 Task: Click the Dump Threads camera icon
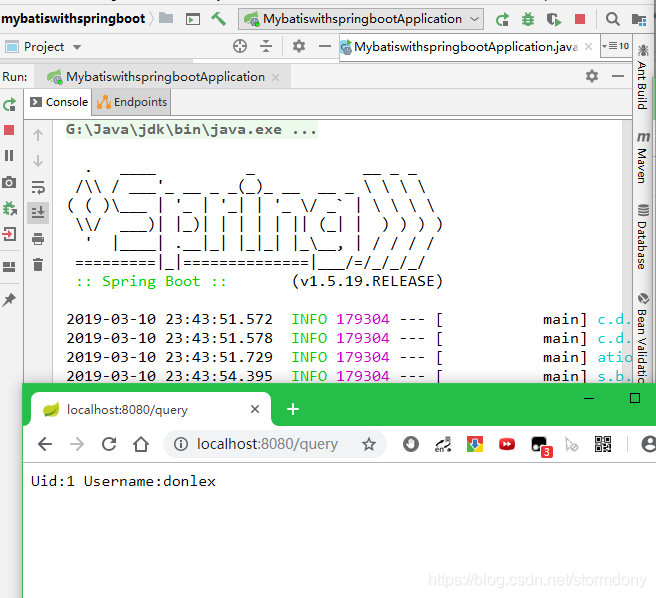point(9,182)
